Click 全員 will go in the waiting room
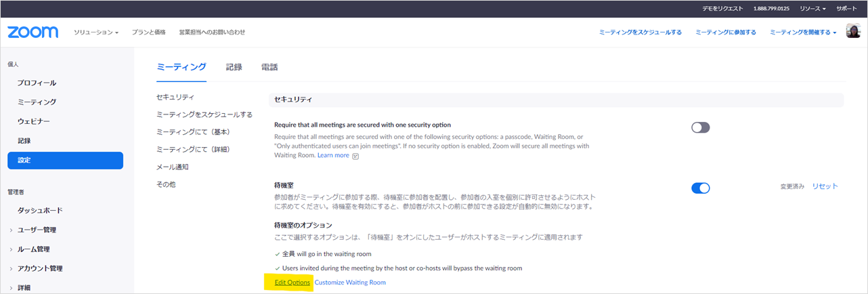 point(326,254)
